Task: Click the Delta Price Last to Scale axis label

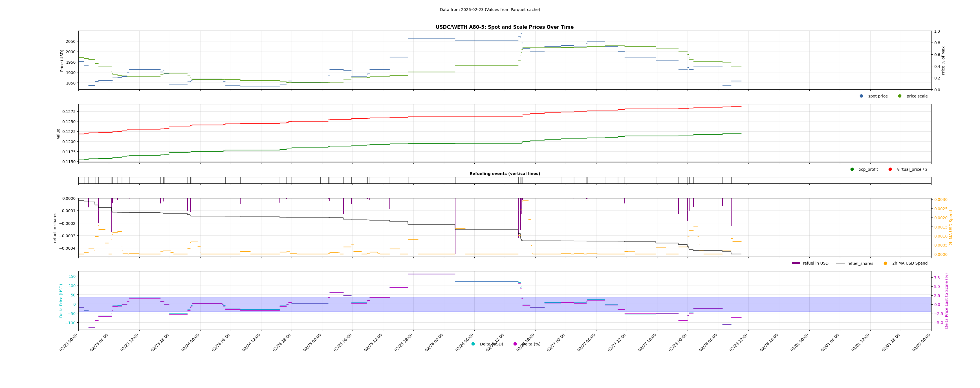Action: point(946,301)
